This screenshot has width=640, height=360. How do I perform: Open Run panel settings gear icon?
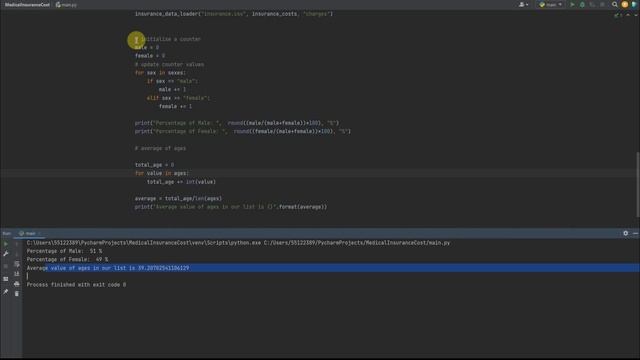coord(626,233)
